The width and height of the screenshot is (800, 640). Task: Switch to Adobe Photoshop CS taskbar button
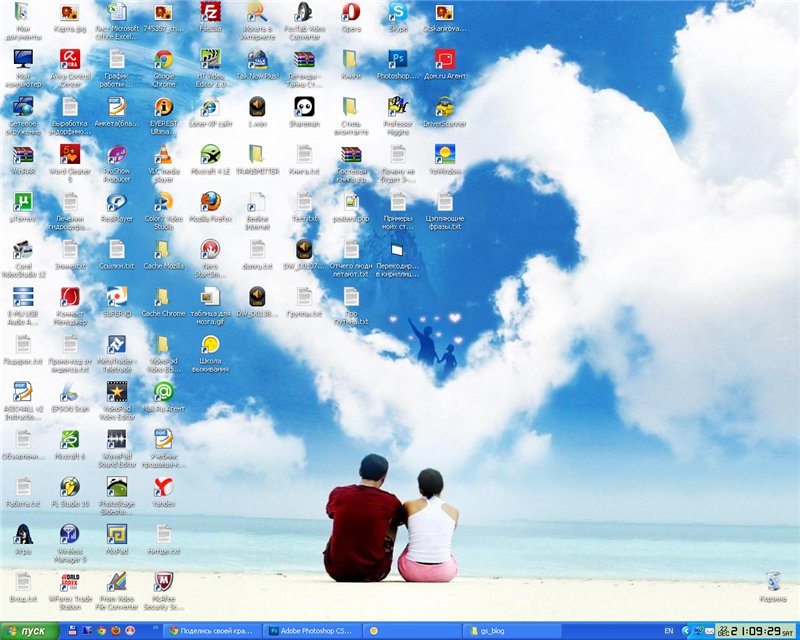[x=313, y=631]
